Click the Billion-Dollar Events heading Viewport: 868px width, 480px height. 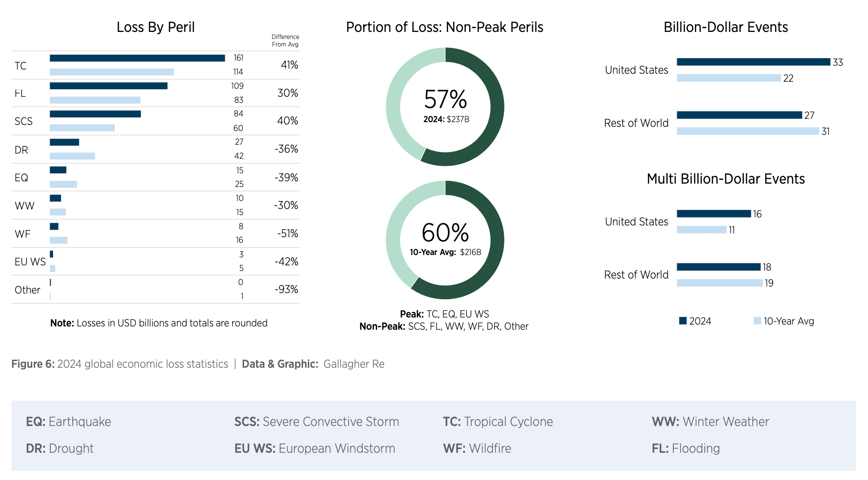725,27
